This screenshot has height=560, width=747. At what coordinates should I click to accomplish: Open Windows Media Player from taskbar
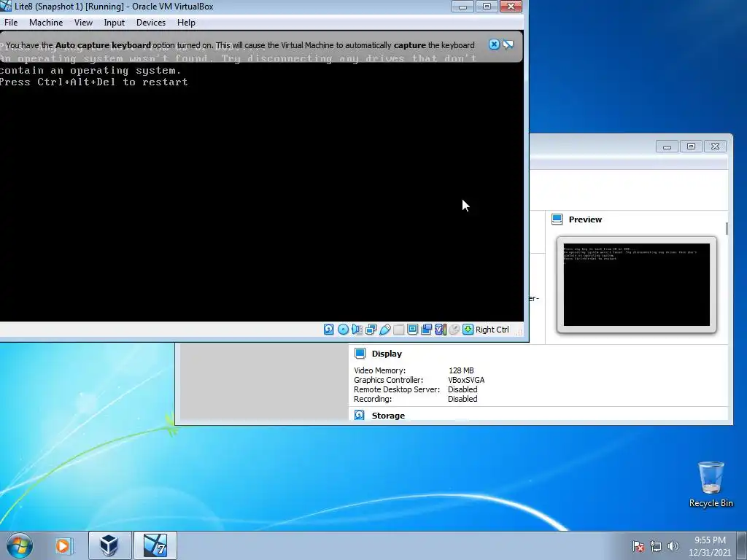(63, 545)
